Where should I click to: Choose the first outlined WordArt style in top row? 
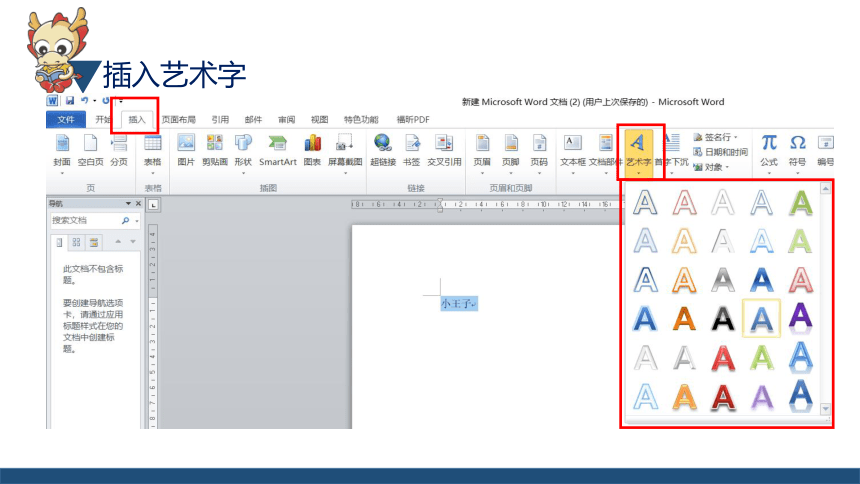coord(645,202)
